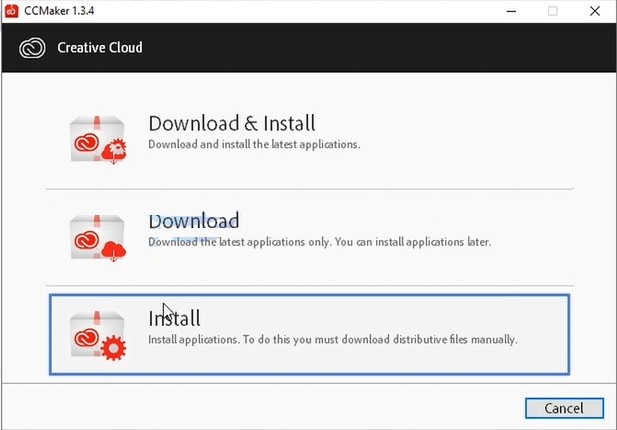Image resolution: width=617 pixels, height=430 pixels.
Task: Select the "Install" option heading
Action: pos(174,319)
